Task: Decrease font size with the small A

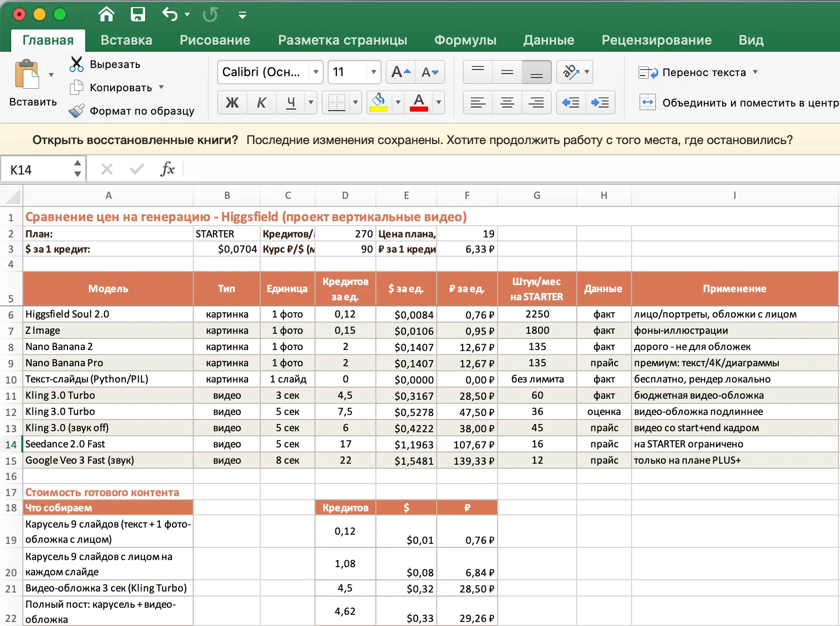Action: coord(430,72)
